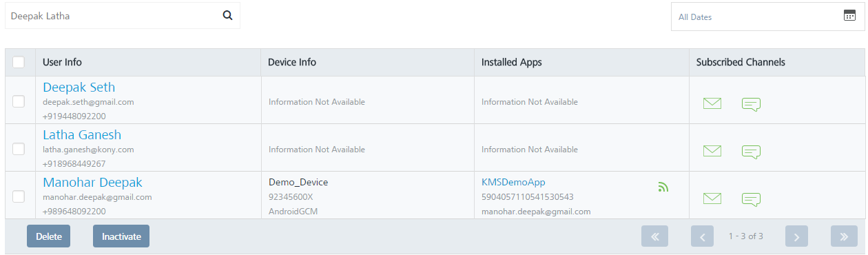Click the push feed icon beside KMSDemoApp
The height and width of the screenshot is (255, 868).
click(x=663, y=186)
